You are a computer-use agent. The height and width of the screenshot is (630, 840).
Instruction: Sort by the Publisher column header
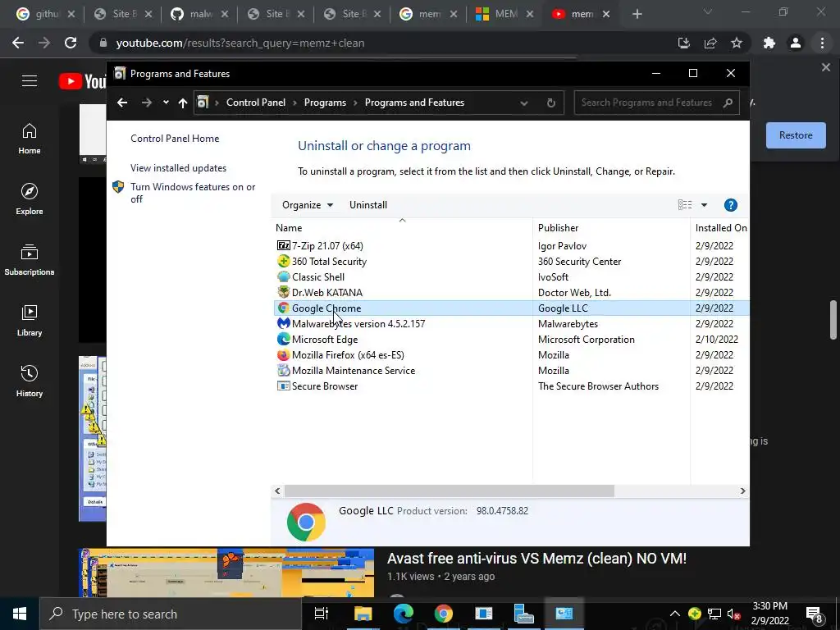[x=611, y=228]
